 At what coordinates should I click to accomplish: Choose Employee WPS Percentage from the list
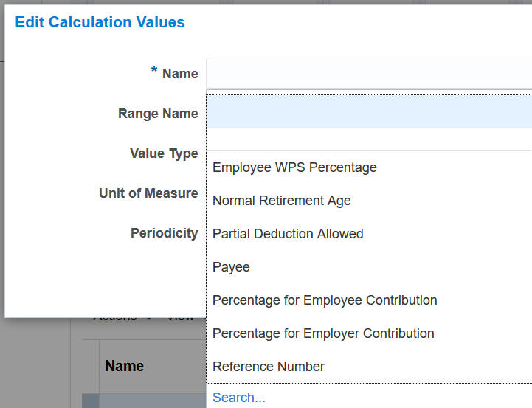pyautogui.click(x=294, y=167)
